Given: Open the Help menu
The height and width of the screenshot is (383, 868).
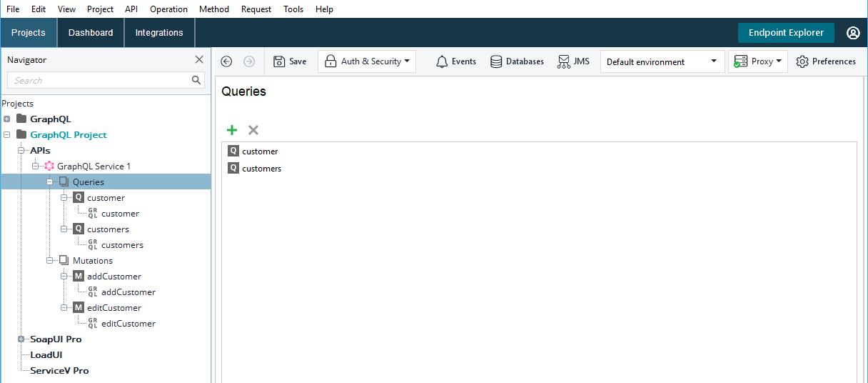Looking at the screenshot, I should [324, 9].
